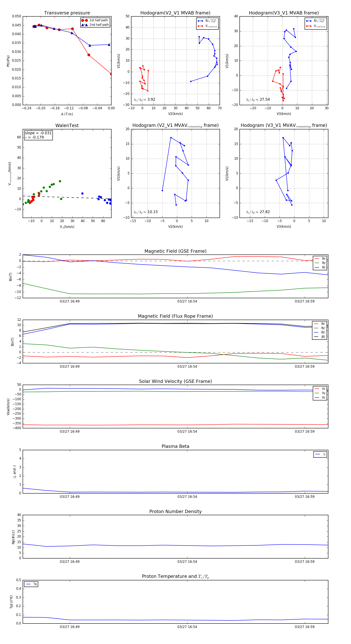
Task: Select the '2nd half path' legend entry
Action: pyautogui.click(x=95, y=25)
